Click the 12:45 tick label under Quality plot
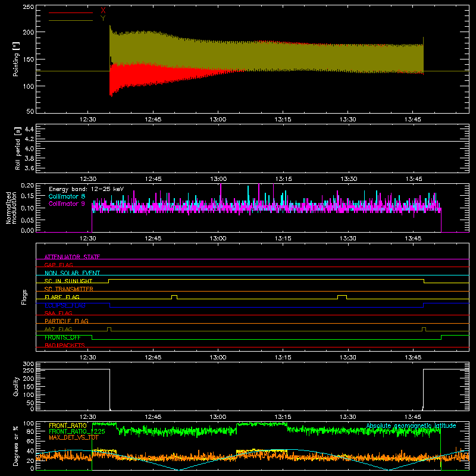The image size is (476, 476). (153, 417)
